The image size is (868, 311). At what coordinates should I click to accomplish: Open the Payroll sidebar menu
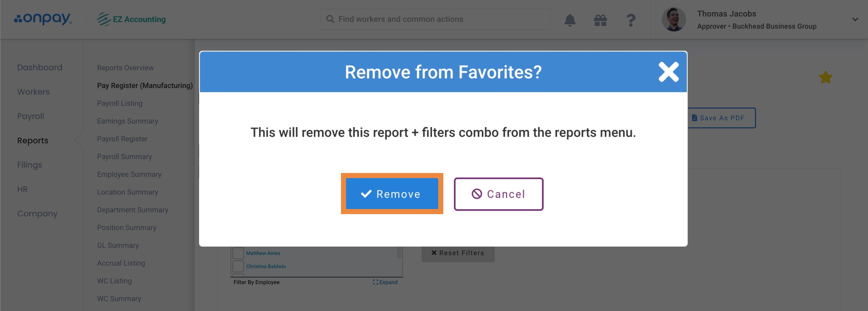pos(31,116)
